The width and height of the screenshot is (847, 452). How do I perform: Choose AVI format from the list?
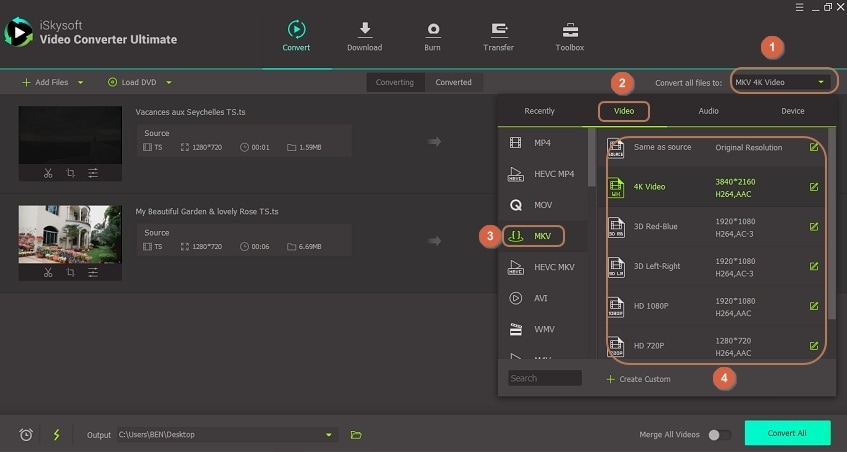click(x=542, y=298)
